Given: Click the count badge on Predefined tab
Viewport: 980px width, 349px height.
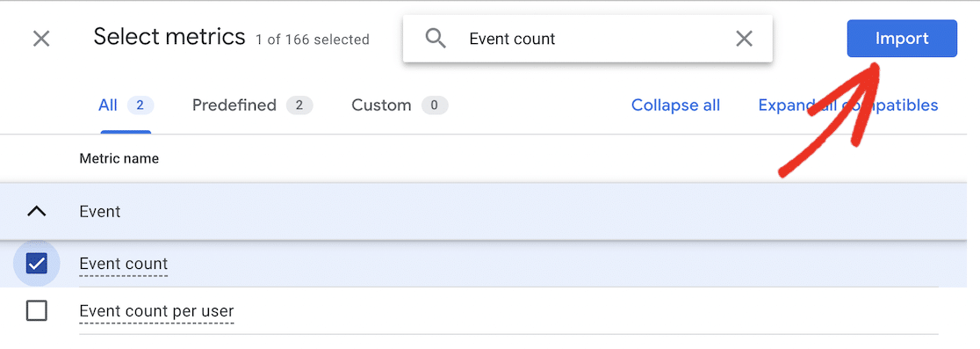Looking at the screenshot, I should [x=299, y=105].
